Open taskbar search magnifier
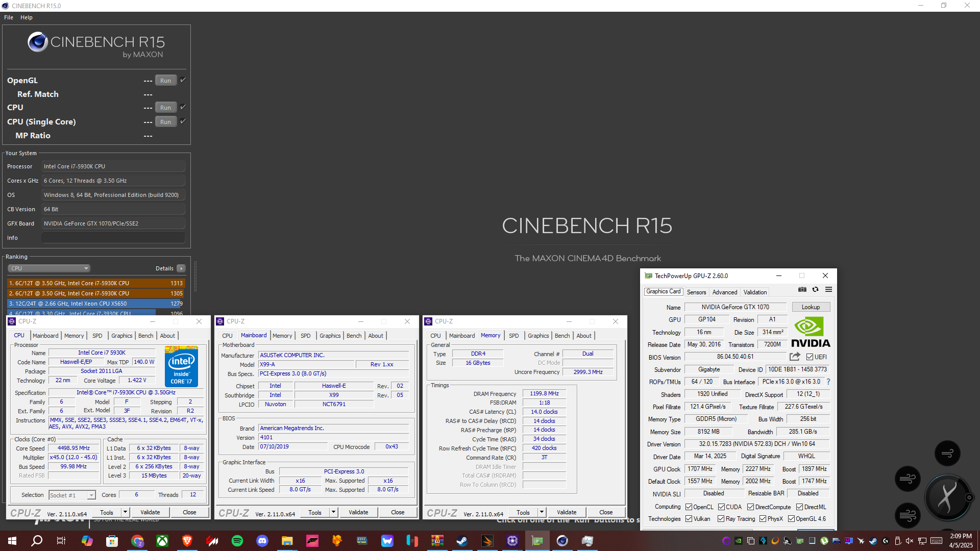Screen dimensions: 980x551 37,541
